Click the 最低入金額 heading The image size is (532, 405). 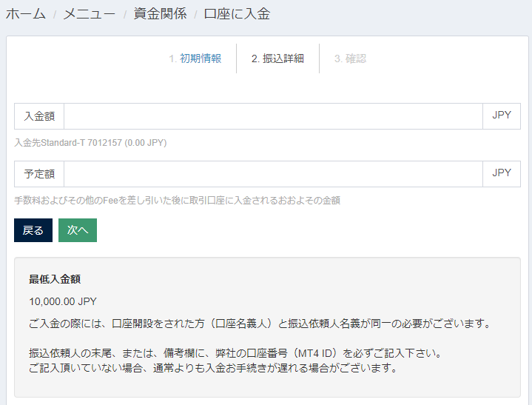tap(55, 279)
